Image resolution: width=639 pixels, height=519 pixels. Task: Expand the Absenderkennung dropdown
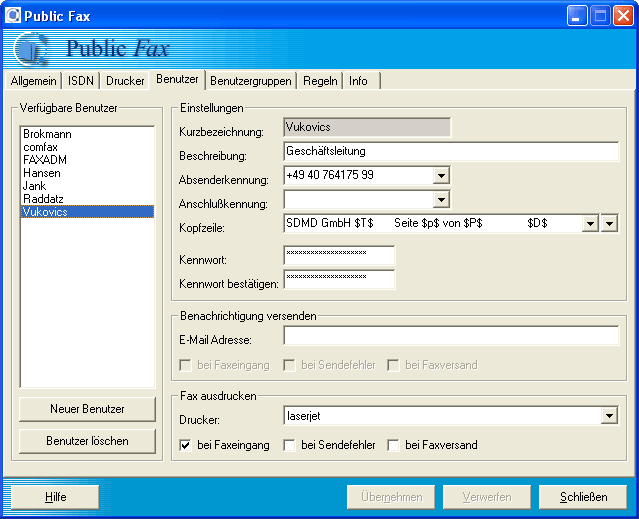click(x=442, y=176)
